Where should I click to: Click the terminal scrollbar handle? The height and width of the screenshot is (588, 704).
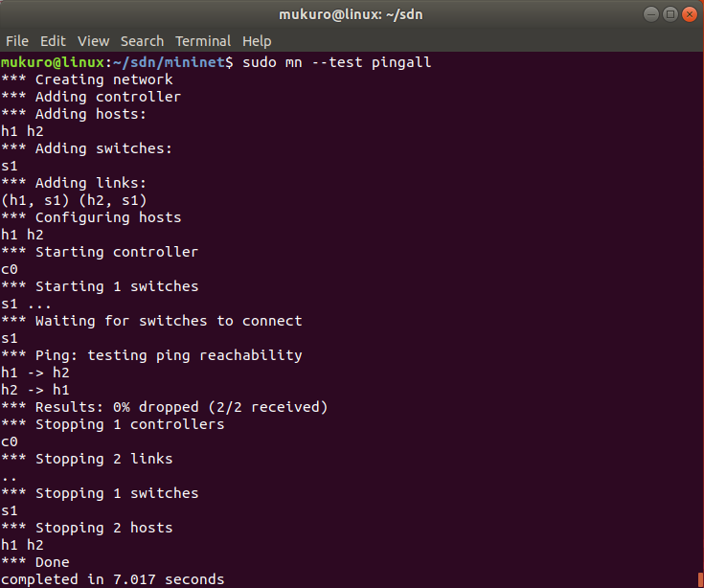point(700,579)
